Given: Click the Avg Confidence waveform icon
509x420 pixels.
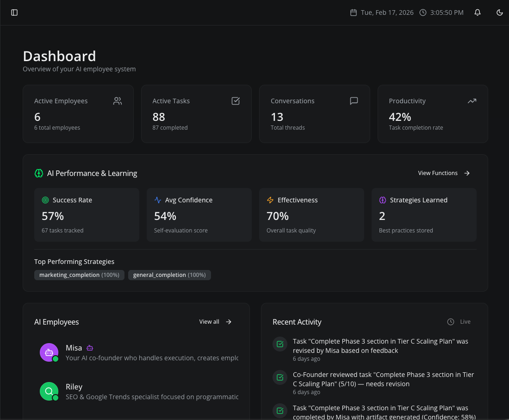Looking at the screenshot, I should pos(158,200).
